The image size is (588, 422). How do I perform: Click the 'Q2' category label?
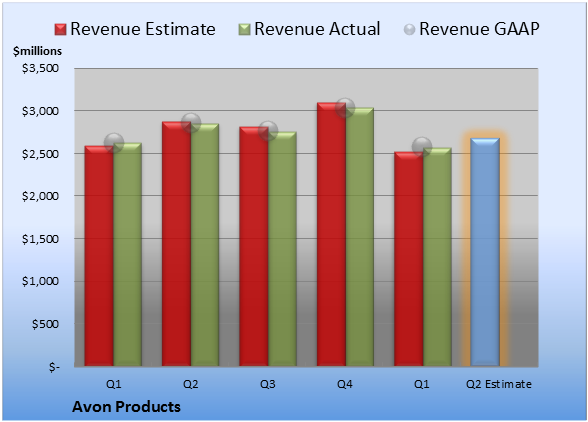pos(190,384)
